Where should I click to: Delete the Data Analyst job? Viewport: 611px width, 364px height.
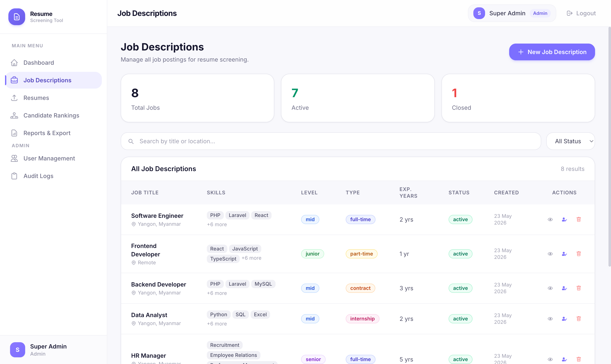(579, 319)
